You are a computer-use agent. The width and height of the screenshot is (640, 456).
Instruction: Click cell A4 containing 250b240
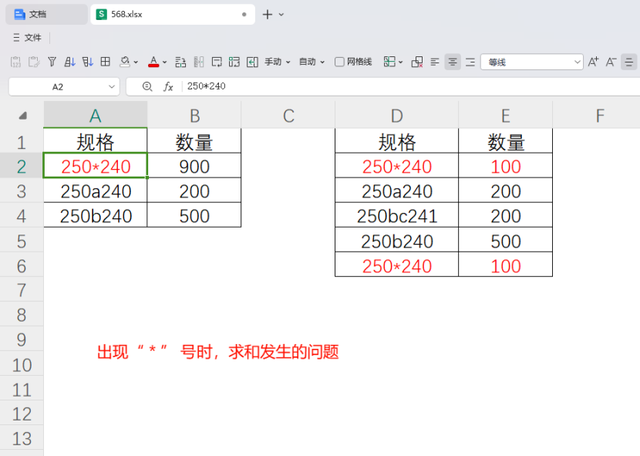pos(96,216)
